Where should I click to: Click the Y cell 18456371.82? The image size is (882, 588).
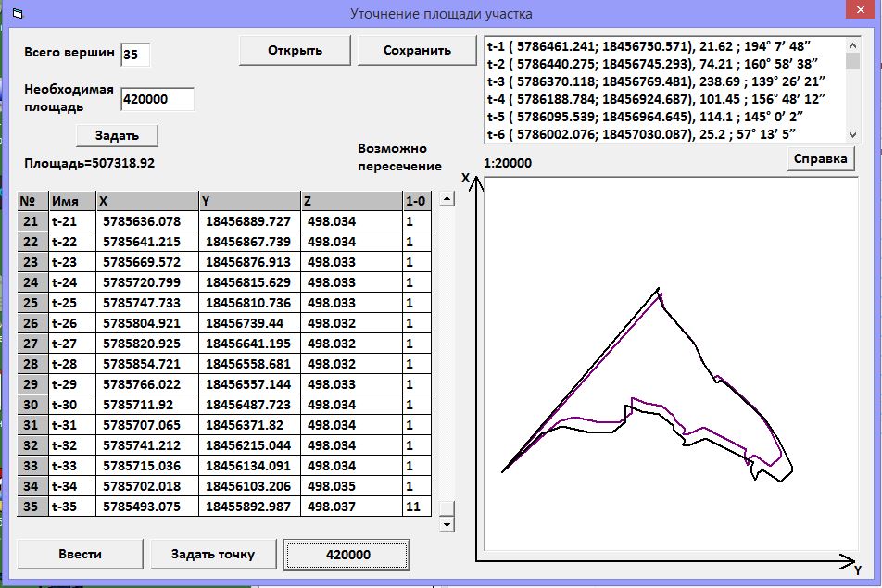(x=250, y=426)
